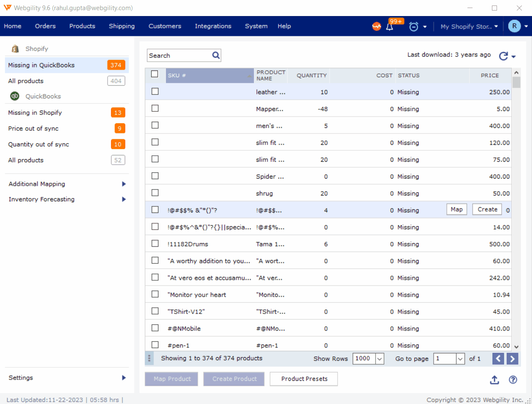Check the !11182Drums product row checkbox
This screenshot has height=404, width=532.
point(155,244)
